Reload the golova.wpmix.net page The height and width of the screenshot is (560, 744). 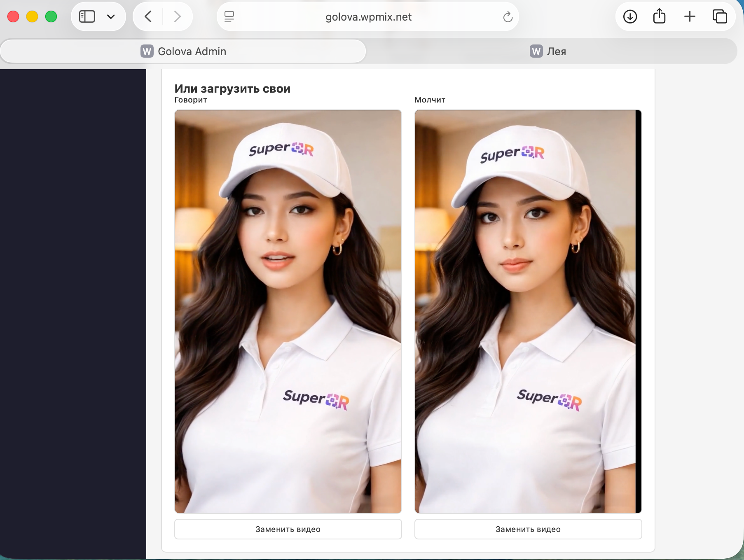[507, 17]
